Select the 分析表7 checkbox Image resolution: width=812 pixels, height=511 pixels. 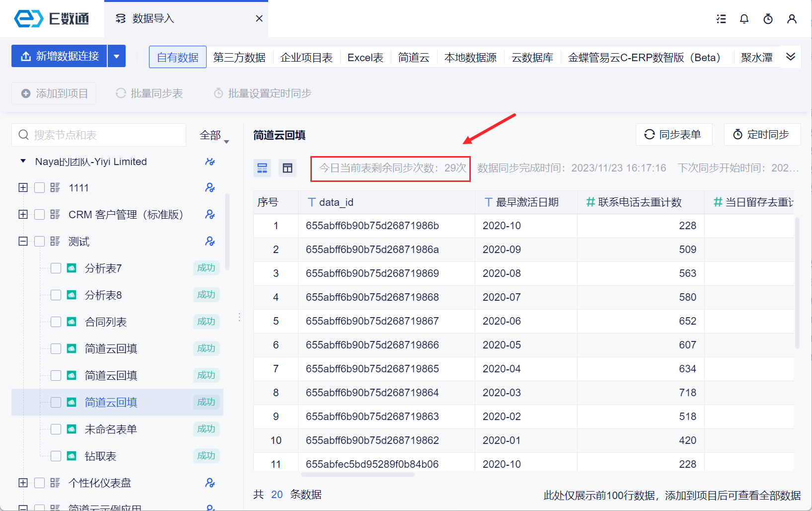pos(56,268)
